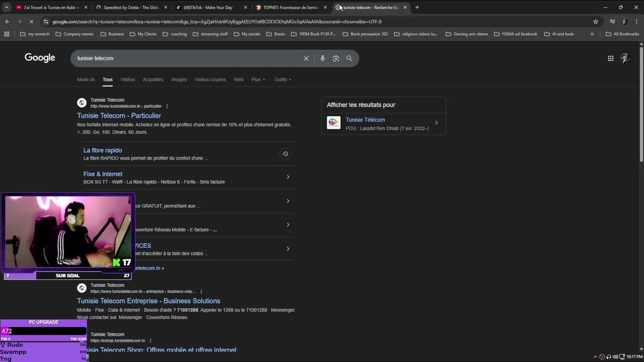Viewport: 644px width, 362px height.
Task: Open the three-dot menu beside tunisietelecom.tn › particulier
Action: 167,106
